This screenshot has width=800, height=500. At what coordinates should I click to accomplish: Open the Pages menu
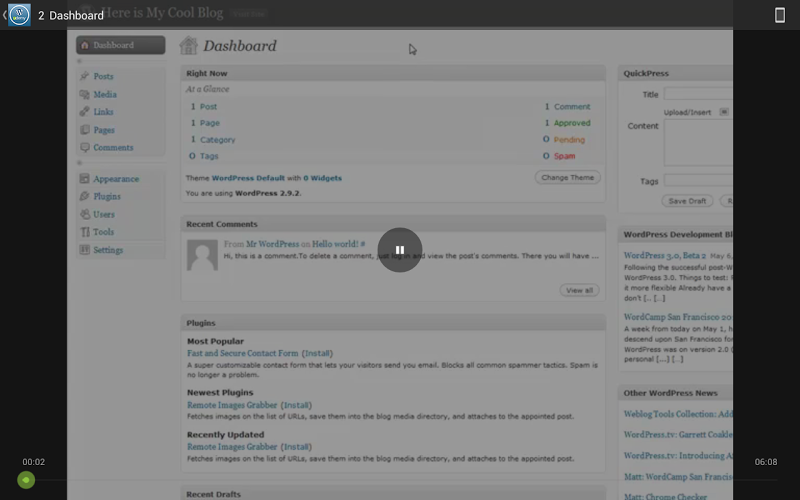pyautogui.click(x=104, y=130)
